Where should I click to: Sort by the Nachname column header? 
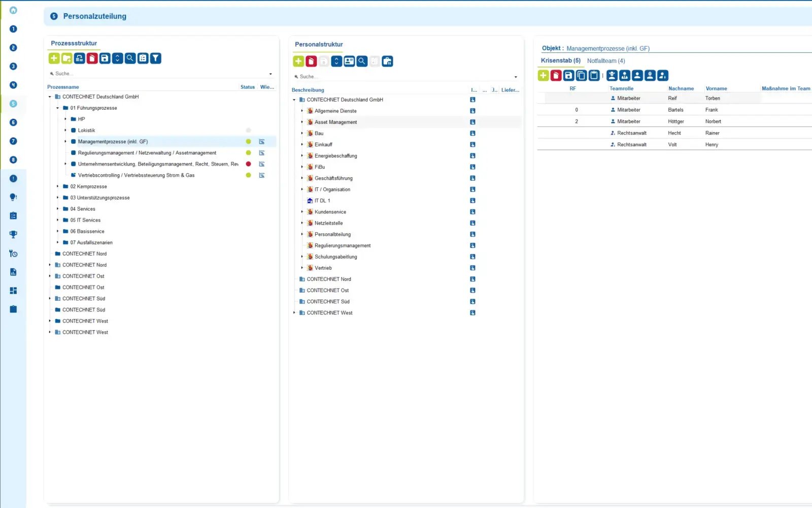click(x=681, y=88)
